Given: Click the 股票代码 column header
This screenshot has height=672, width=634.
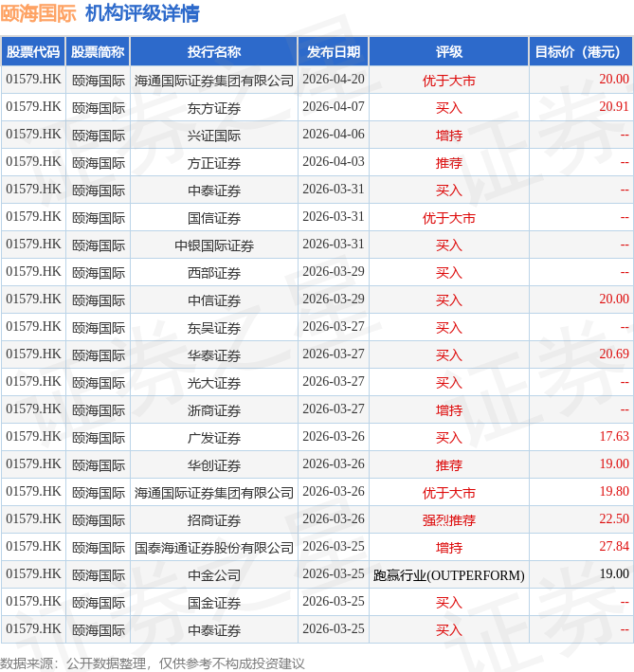Looking at the screenshot, I should tap(33, 51).
